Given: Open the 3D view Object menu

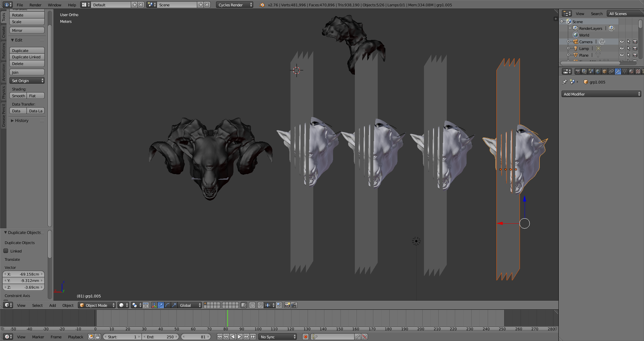Looking at the screenshot, I should 68,305.
